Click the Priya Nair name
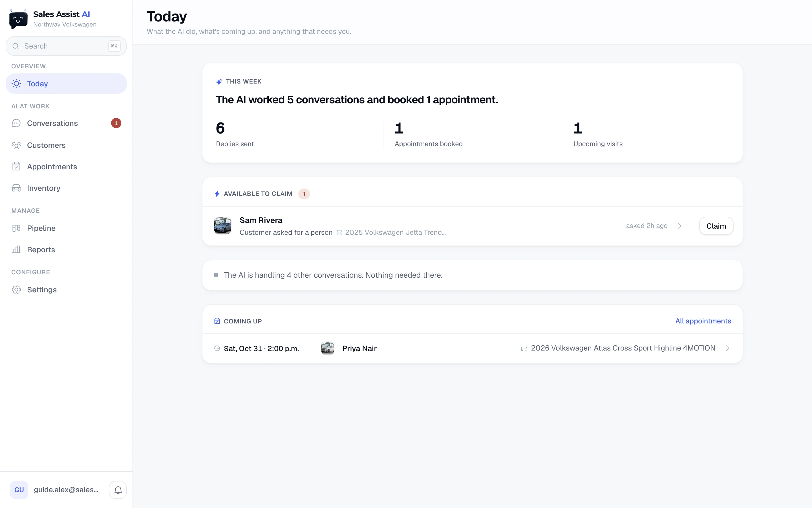812x508 pixels. 359,349
